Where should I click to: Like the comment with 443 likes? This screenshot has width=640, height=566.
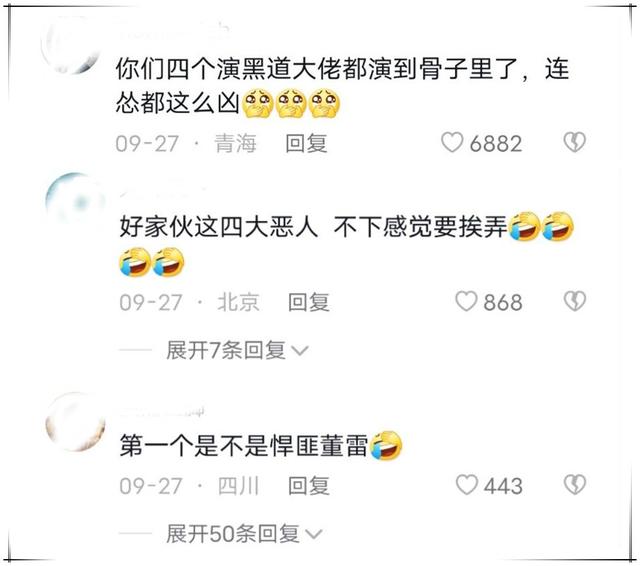(466, 484)
